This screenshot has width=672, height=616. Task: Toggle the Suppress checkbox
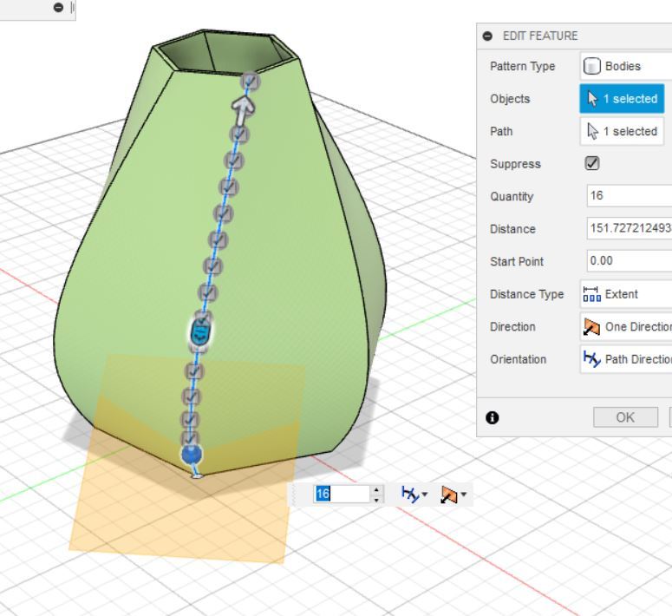click(592, 163)
